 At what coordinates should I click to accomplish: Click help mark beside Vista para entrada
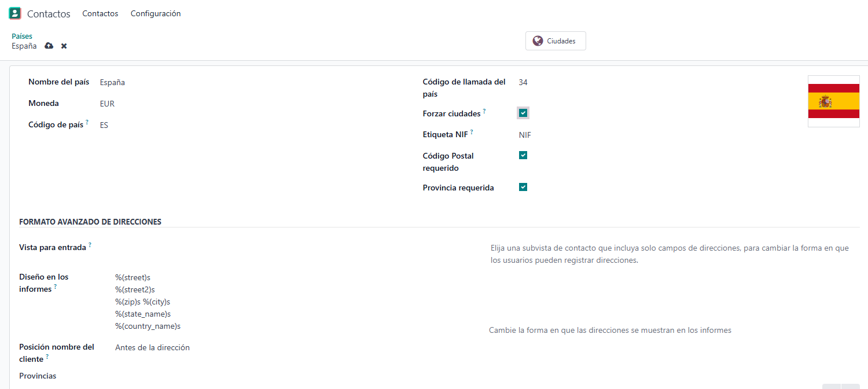pos(90,245)
